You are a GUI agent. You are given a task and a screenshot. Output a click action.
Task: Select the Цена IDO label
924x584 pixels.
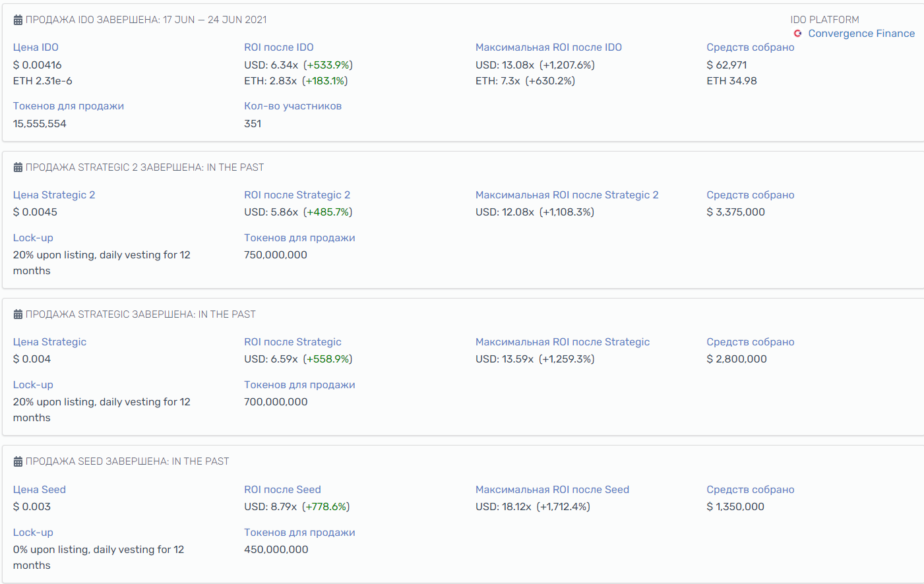[x=36, y=47]
